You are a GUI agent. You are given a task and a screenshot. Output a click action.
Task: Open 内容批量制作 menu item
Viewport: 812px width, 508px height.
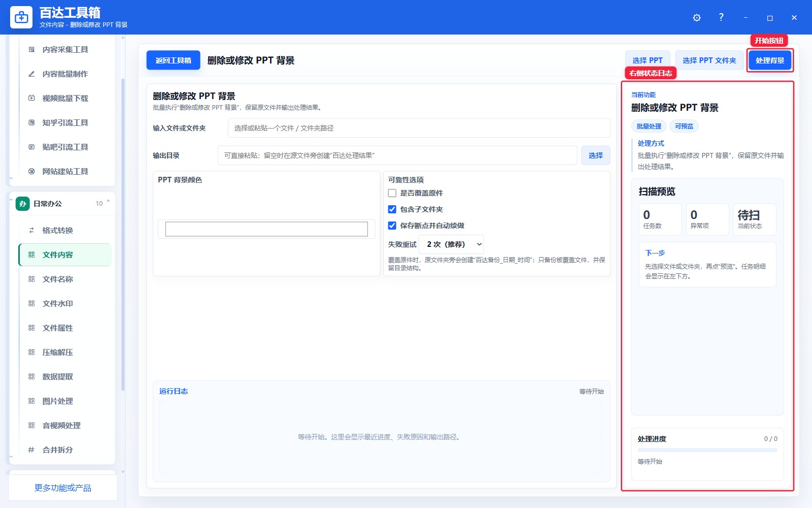click(x=65, y=74)
